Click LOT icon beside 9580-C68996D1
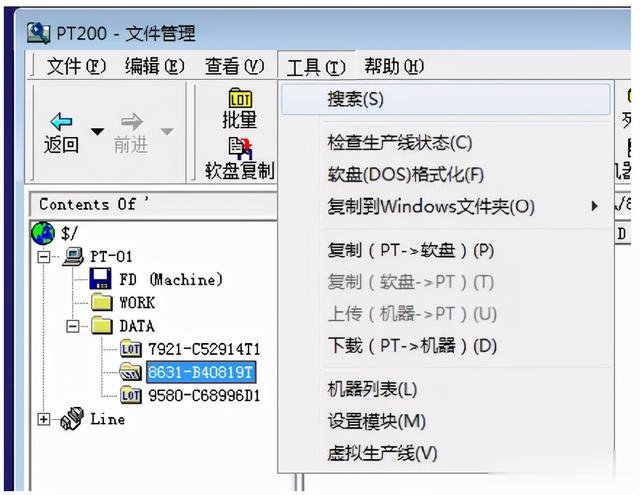Viewport: 640px width, 495px height. (131, 395)
